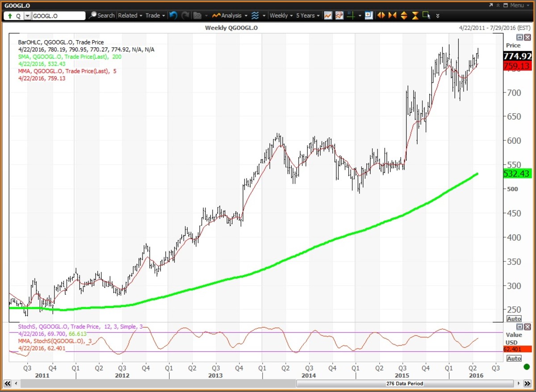Click the orange hourglass time-compression icon
This screenshot has width=536, height=392.
[x=415, y=15]
